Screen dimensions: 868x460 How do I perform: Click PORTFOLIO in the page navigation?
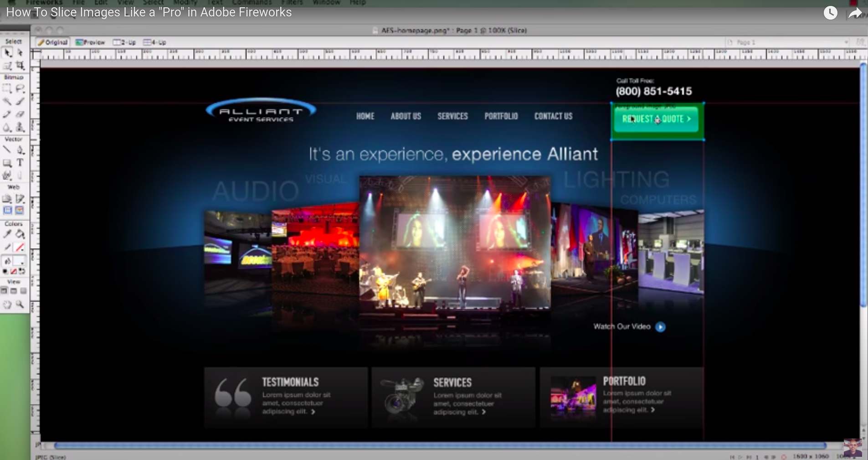pyautogui.click(x=501, y=116)
